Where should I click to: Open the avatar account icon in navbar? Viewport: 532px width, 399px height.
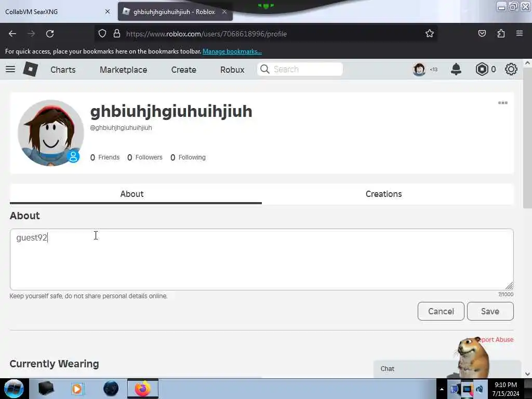419,70
